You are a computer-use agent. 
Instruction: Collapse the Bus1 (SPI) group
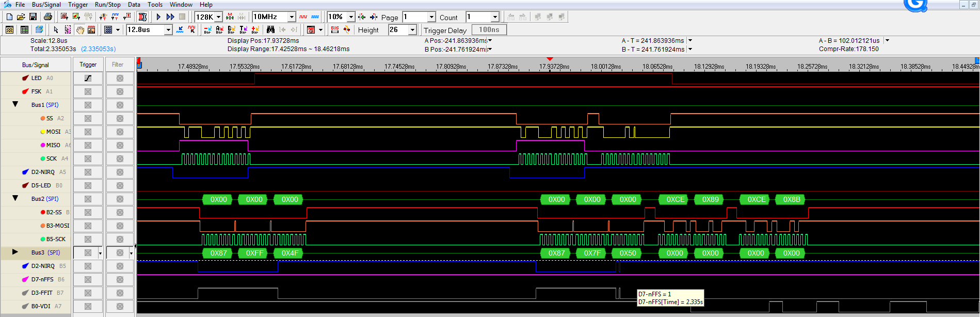(15, 104)
